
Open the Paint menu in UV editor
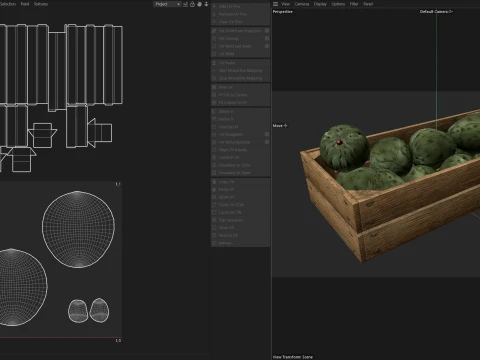25,4
